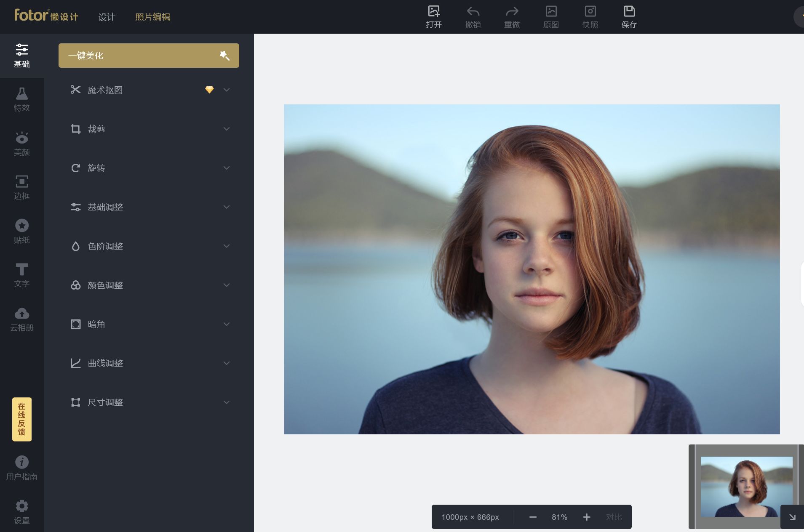Image resolution: width=804 pixels, height=532 pixels.
Task: Open the 基础 (Basic) sidebar panel
Action: (22, 56)
